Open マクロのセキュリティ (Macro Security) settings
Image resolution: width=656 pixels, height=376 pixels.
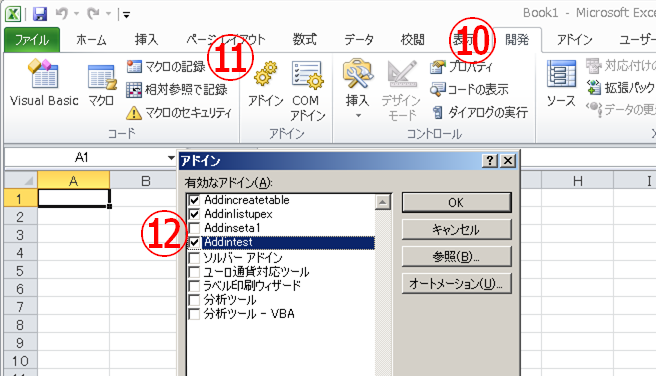179,113
